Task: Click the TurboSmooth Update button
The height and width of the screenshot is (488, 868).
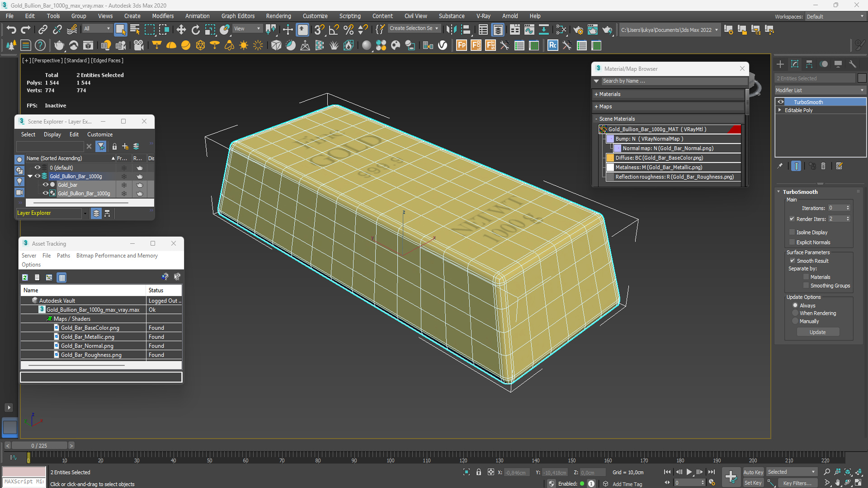Action: [818, 332]
